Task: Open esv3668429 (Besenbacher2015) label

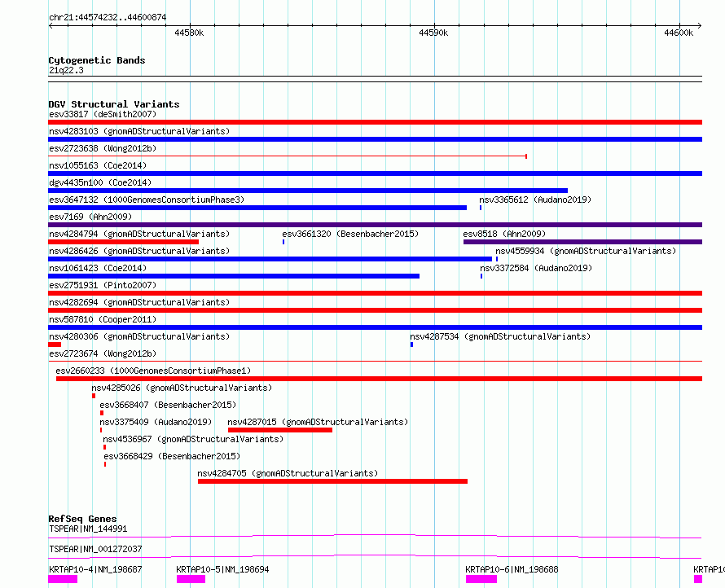Action: click(x=172, y=456)
